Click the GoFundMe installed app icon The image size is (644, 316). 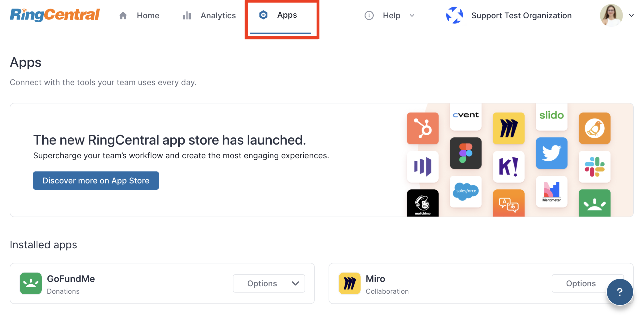point(31,283)
